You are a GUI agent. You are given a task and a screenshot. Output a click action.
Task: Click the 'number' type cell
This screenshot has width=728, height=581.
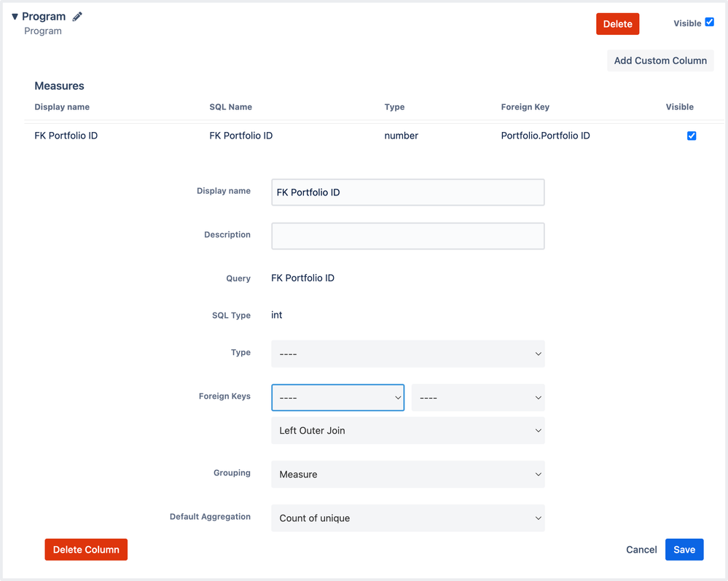pos(401,136)
